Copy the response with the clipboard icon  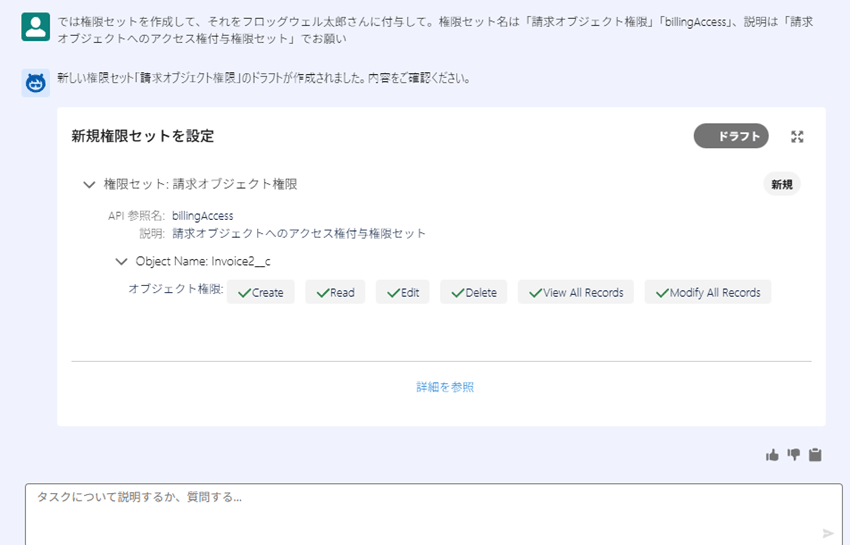point(815,455)
